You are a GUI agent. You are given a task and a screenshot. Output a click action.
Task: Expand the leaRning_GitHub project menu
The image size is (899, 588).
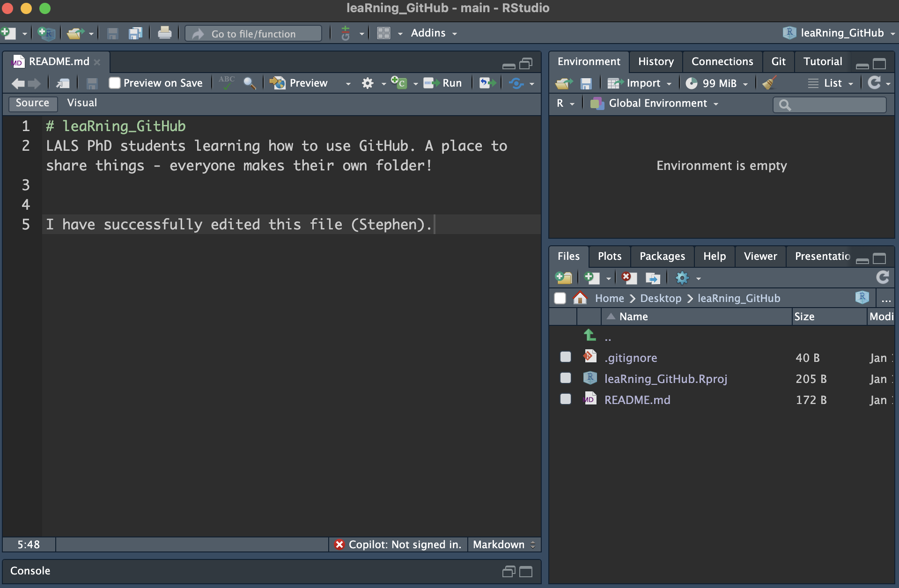pos(839,33)
